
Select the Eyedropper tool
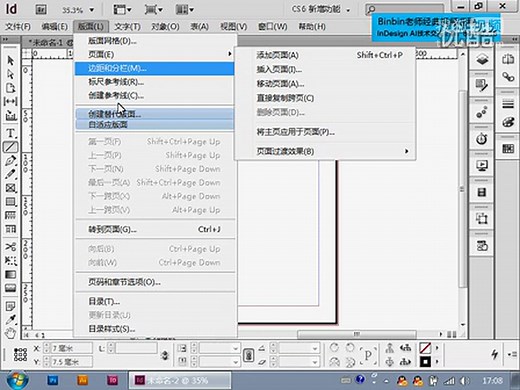tap(11, 319)
